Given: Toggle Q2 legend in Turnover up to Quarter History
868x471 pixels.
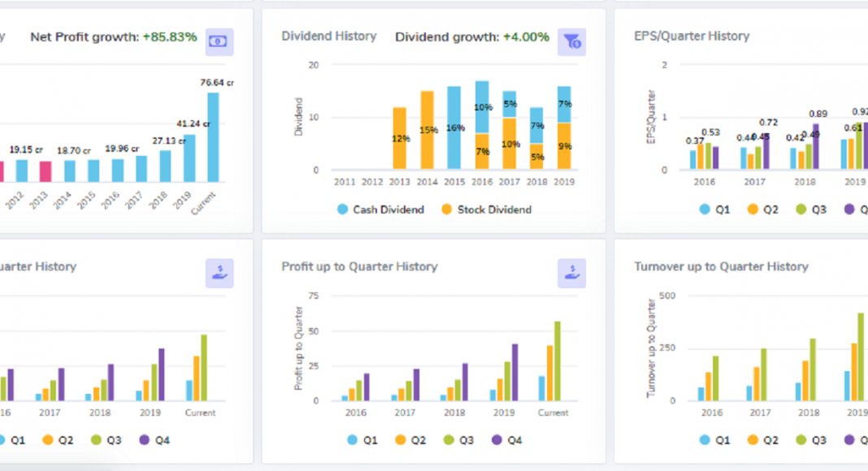Looking at the screenshot, I should (762, 440).
